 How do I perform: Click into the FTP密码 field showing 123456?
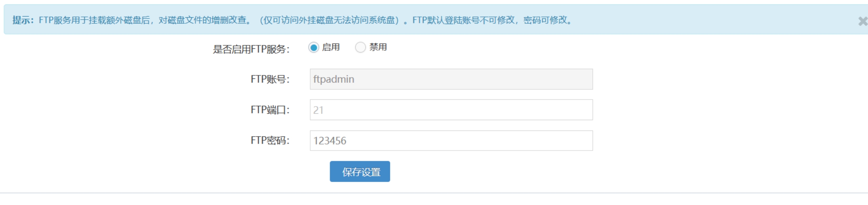point(451,140)
